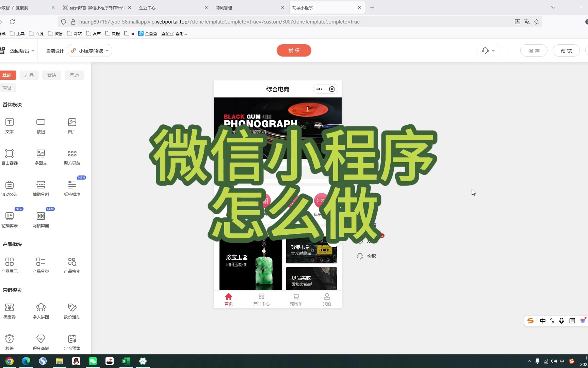Click the 预览 preview button
588x368 pixels.
(566, 51)
